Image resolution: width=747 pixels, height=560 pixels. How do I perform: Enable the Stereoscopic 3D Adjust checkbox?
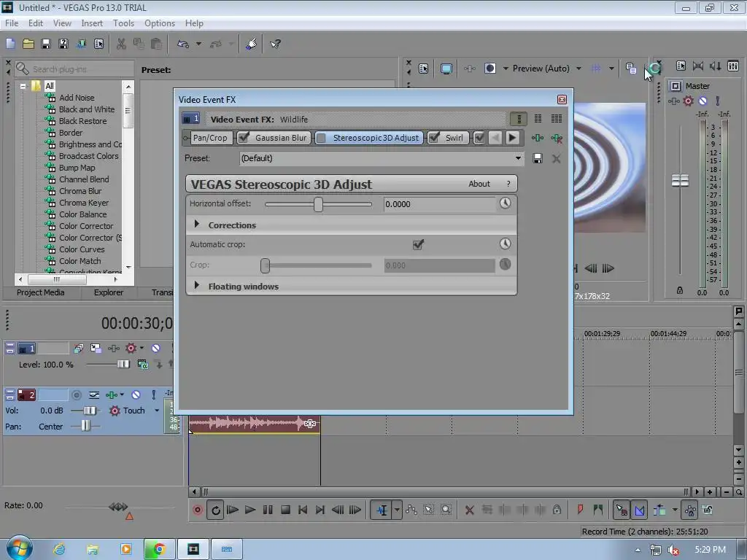(321, 138)
